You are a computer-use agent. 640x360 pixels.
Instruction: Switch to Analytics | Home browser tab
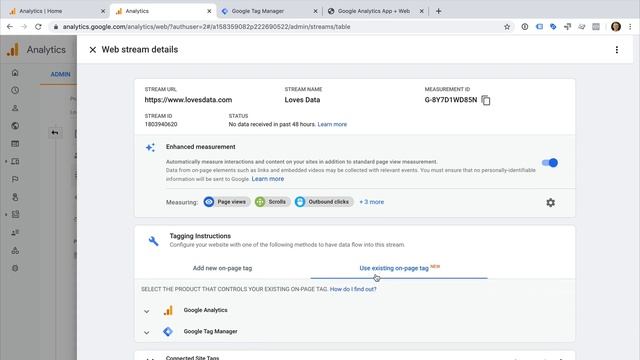56,11
